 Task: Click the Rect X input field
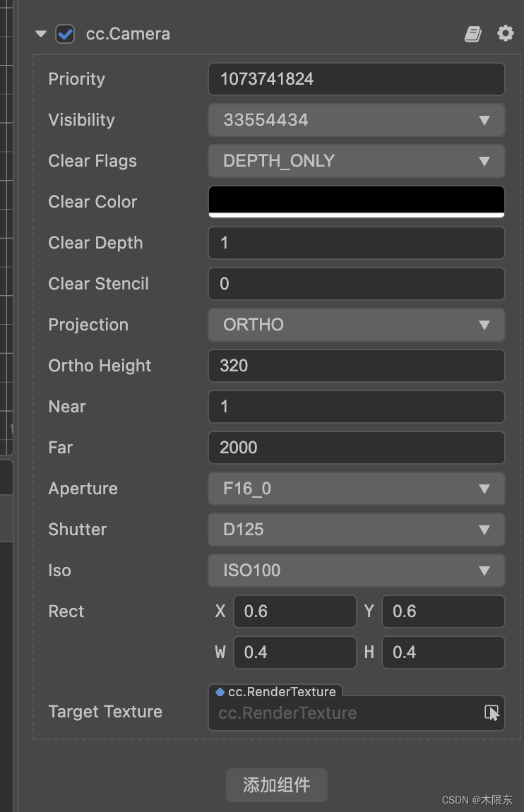click(x=294, y=611)
